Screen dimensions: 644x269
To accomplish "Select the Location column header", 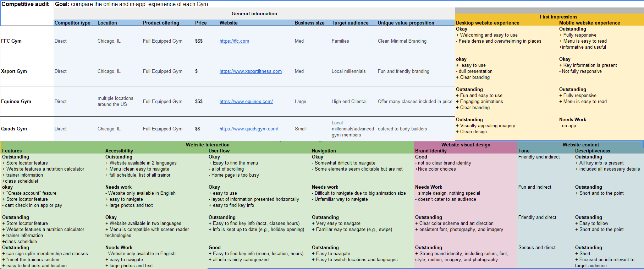I will (x=107, y=23).
